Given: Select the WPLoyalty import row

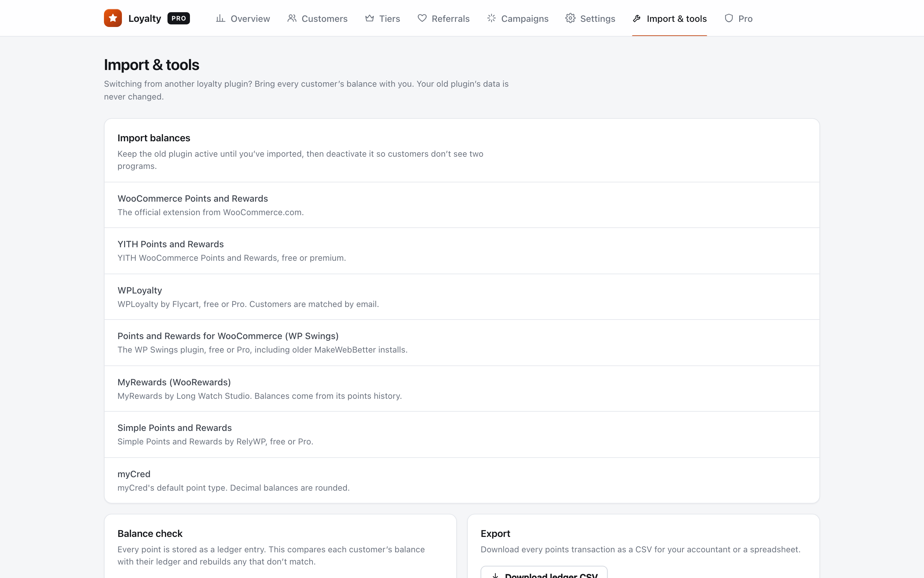Looking at the screenshot, I should click(462, 297).
